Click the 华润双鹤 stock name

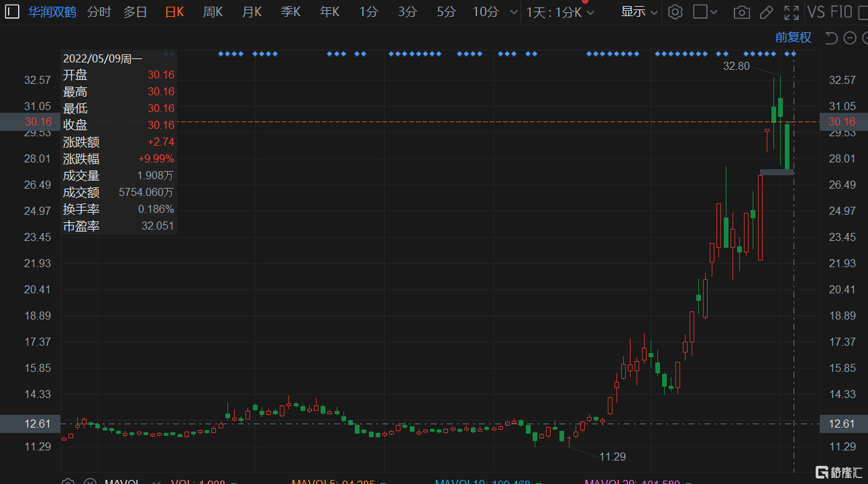pos(52,11)
